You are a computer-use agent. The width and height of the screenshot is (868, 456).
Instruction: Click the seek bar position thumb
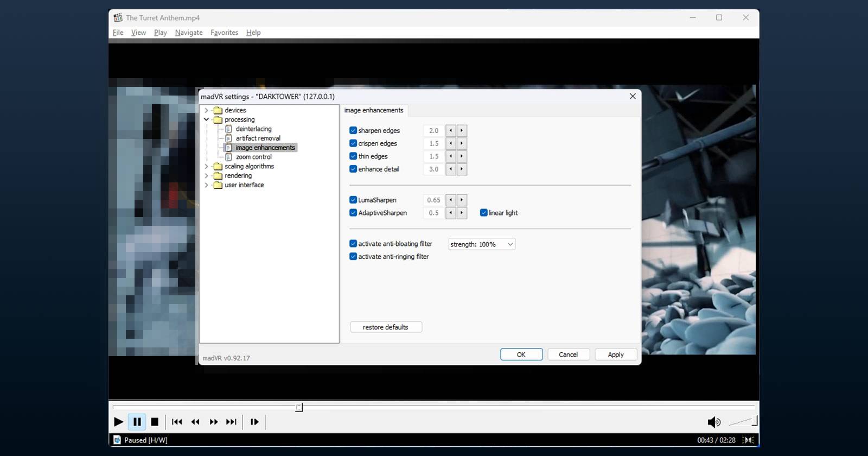click(299, 407)
